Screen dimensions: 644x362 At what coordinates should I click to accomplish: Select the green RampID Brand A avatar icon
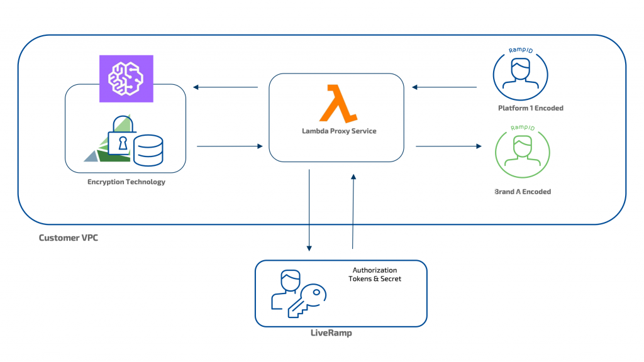[x=522, y=151]
